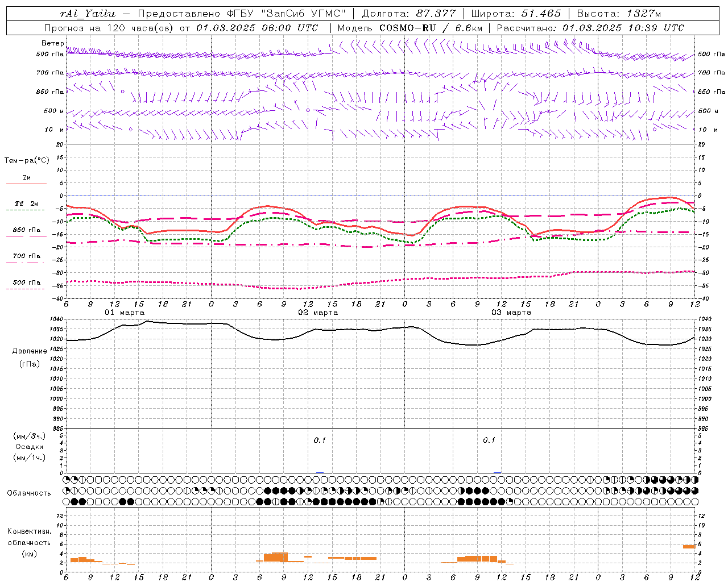Click the left 700 гПа wind level label
This screenshot has height=582, width=728.
50,73
